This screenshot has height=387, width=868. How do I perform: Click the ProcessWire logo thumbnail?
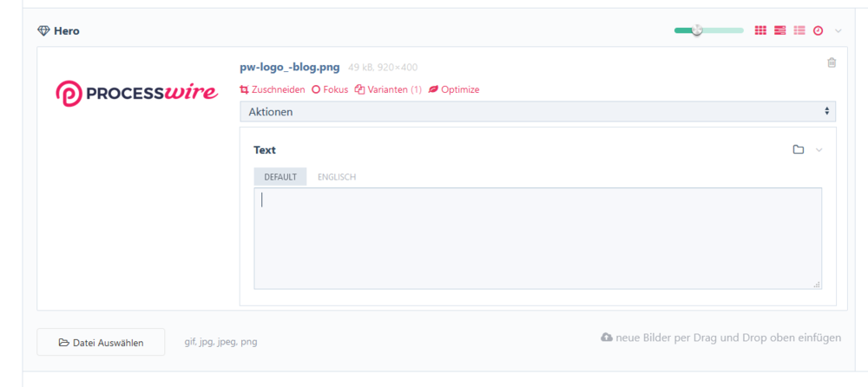pyautogui.click(x=137, y=93)
